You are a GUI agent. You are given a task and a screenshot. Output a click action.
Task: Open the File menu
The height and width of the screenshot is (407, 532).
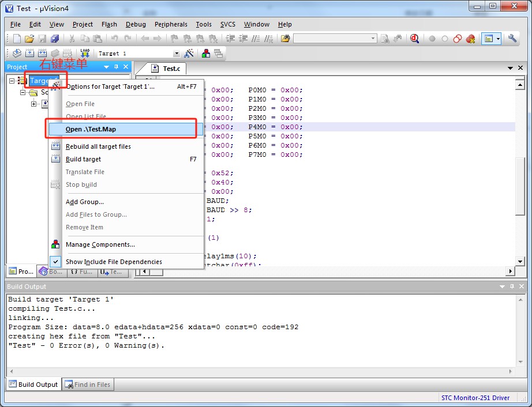pyautogui.click(x=15, y=24)
